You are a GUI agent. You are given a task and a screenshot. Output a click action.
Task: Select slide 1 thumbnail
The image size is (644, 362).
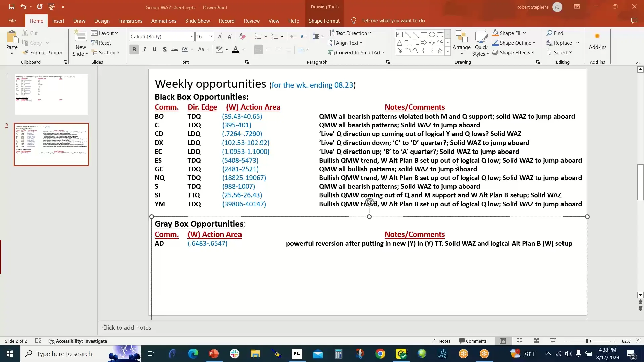[x=51, y=95]
